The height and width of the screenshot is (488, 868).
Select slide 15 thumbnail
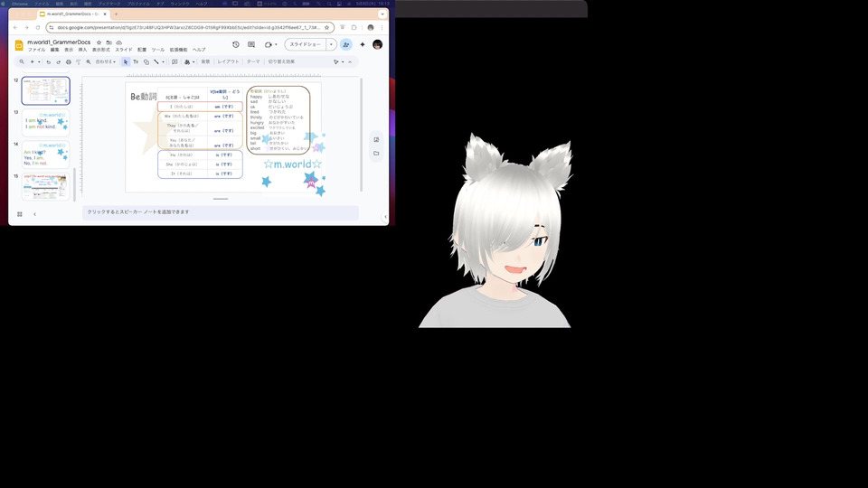pyautogui.click(x=46, y=187)
